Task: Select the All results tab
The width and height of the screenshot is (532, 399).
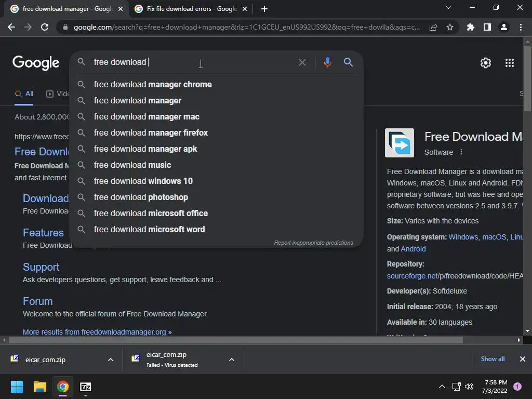Action: (x=24, y=94)
